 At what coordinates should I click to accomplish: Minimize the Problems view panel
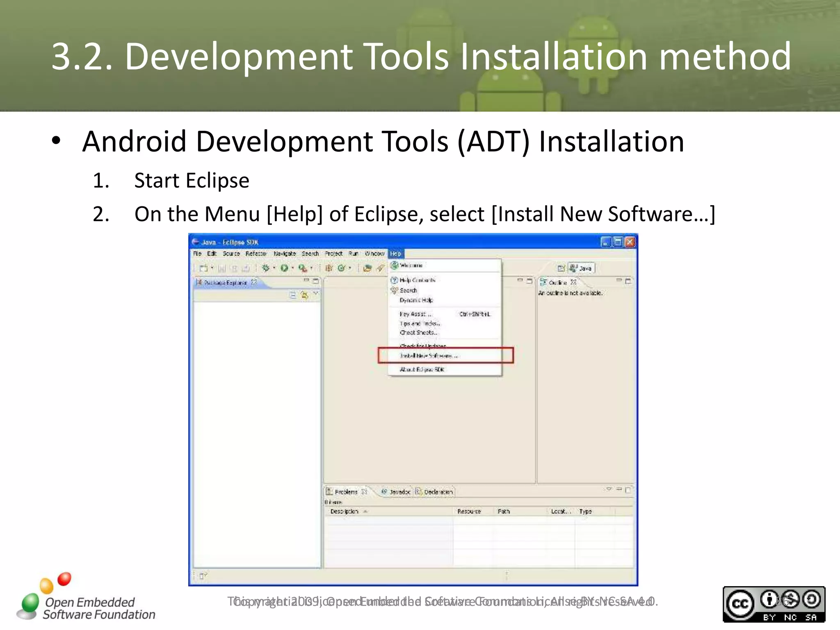point(619,489)
